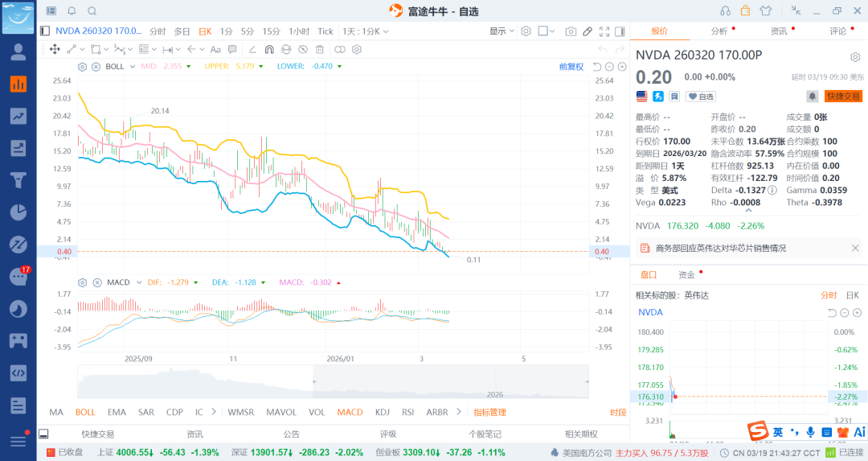868x461 pixels.
Task: Switch to 资金 tab
Action: coord(686,275)
